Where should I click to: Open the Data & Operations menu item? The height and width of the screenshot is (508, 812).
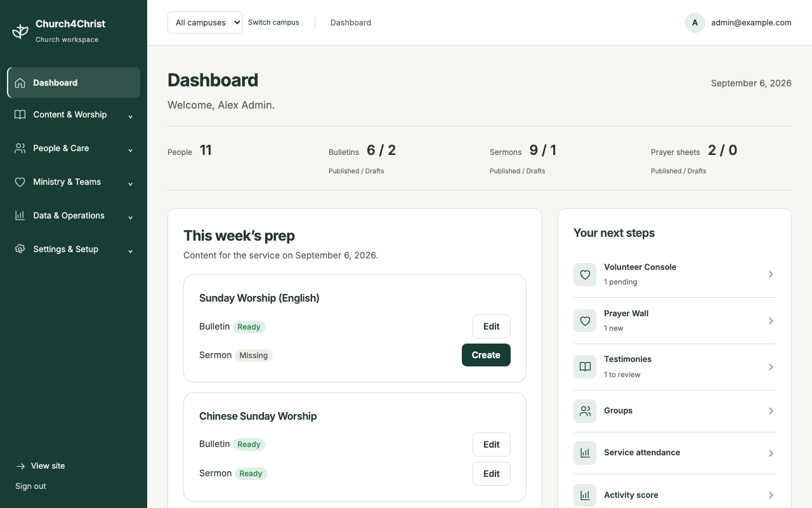(x=74, y=215)
